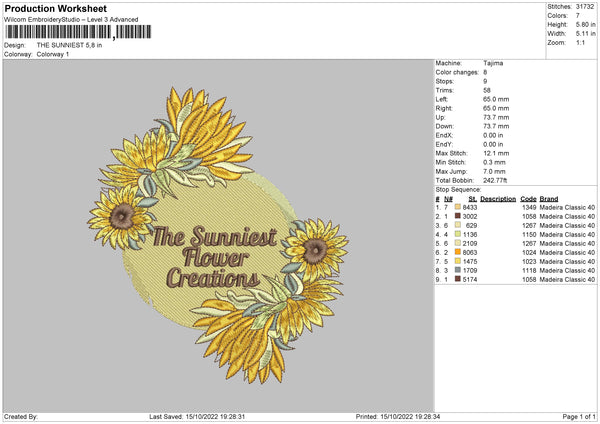Click the pale swatch for thread 2109
The height and width of the screenshot is (424, 600).
pyautogui.click(x=458, y=243)
